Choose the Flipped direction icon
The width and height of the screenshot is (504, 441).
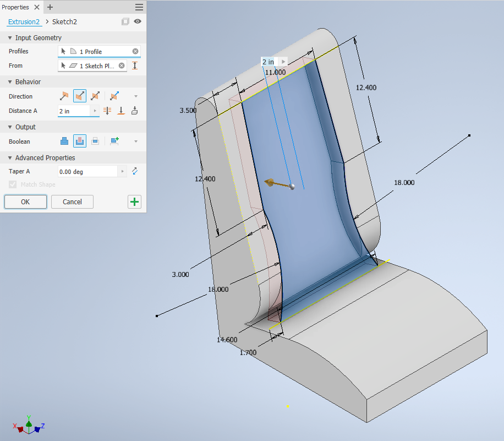(80, 96)
